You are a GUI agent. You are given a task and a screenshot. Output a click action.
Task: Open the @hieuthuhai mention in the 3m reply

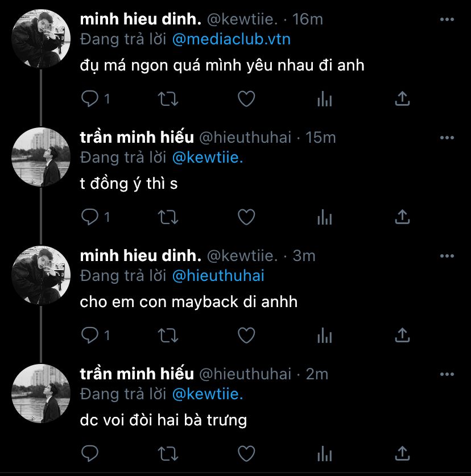[218, 276]
